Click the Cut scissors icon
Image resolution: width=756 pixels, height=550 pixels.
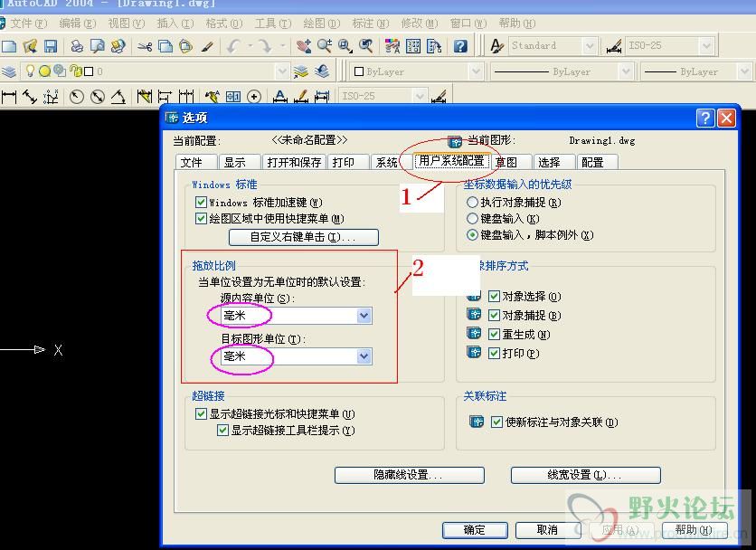coord(145,46)
